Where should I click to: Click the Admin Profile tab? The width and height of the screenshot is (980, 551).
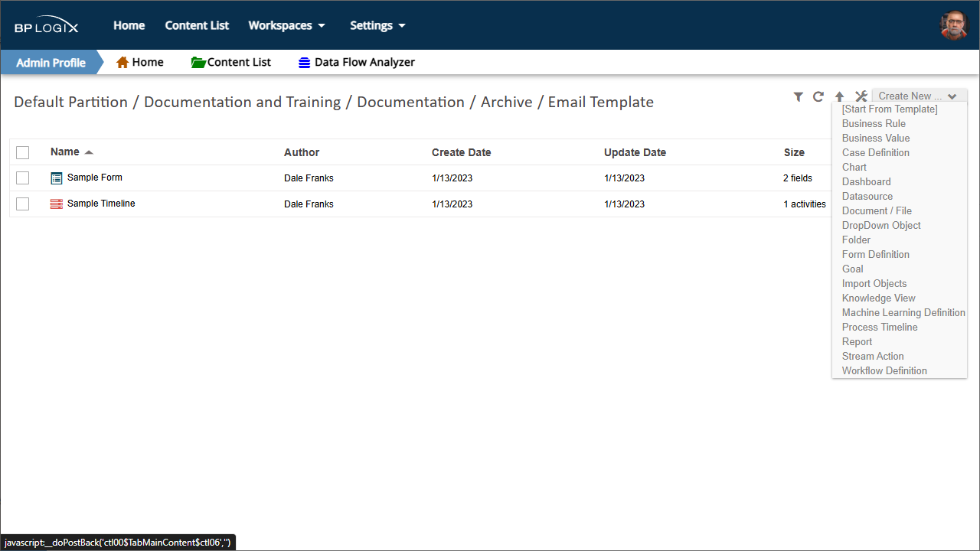coord(51,63)
